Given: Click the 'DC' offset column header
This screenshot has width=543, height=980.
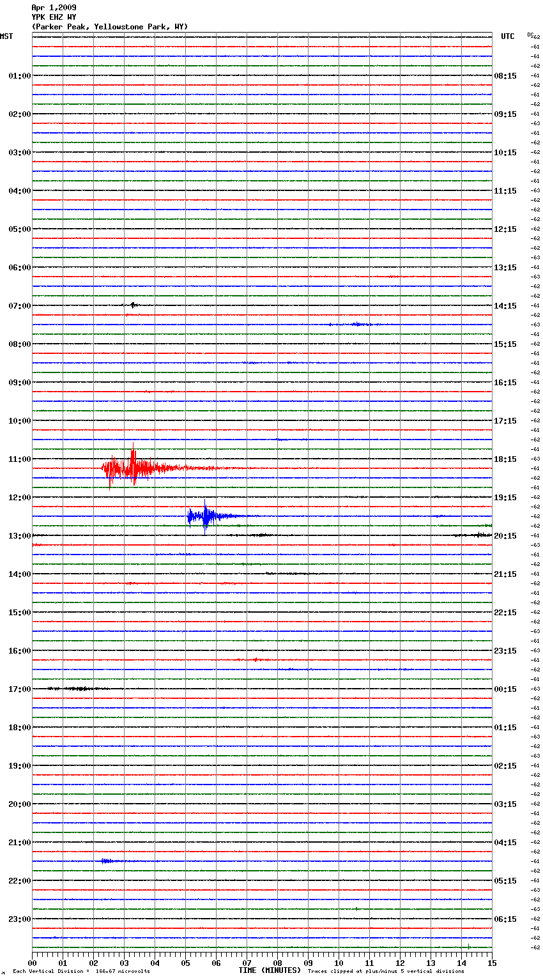Looking at the screenshot, I should tap(530, 34).
